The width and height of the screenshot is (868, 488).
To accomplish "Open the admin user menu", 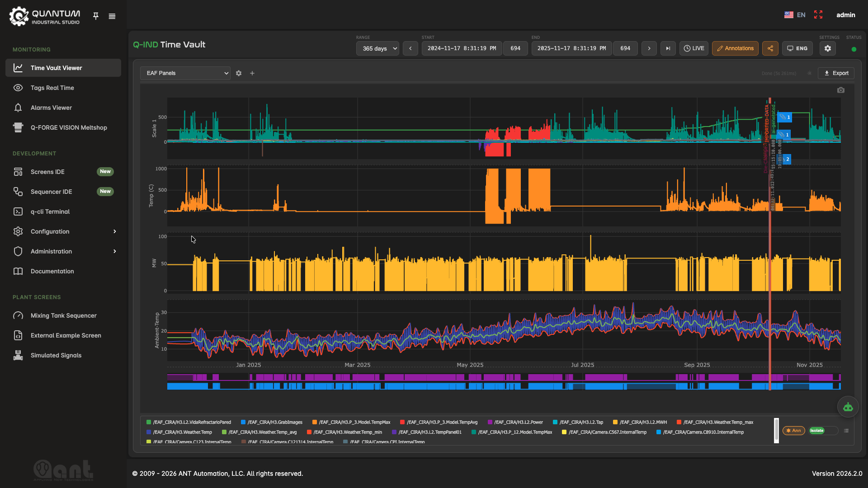I will pyautogui.click(x=845, y=15).
